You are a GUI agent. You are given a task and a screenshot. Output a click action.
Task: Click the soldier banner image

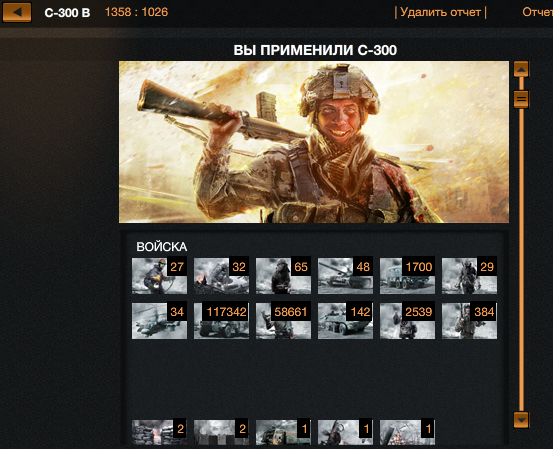coord(314,142)
